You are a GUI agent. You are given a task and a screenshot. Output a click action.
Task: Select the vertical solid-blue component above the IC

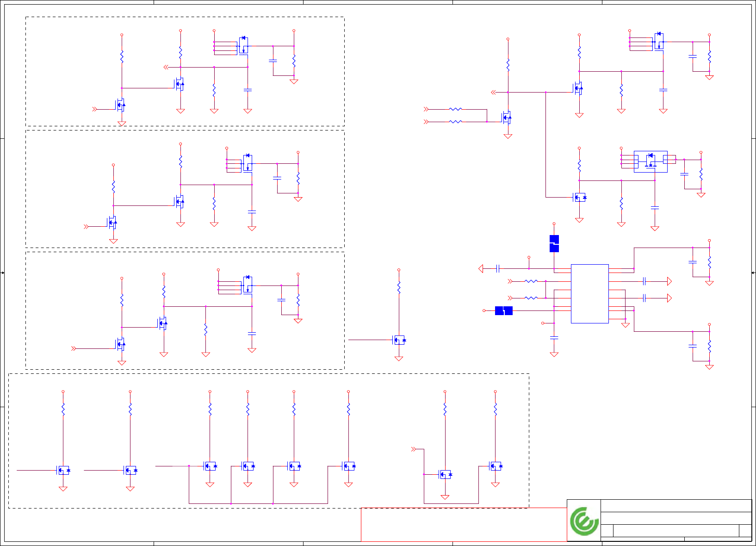click(x=554, y=243)
